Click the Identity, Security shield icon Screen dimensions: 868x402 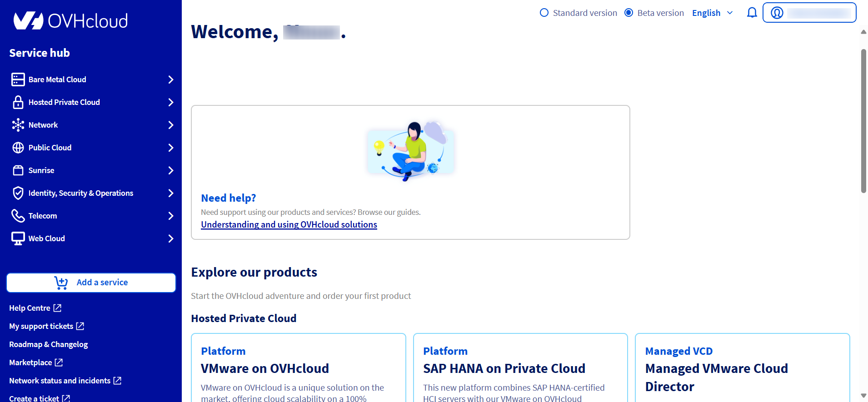pos(18,193)
